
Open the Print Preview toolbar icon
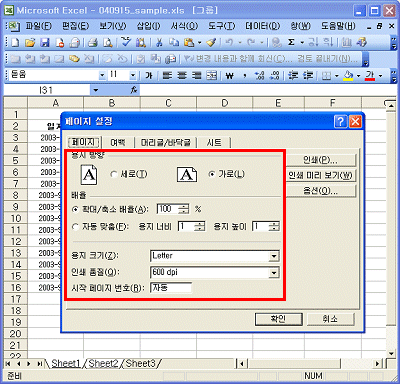coord(107,42)
